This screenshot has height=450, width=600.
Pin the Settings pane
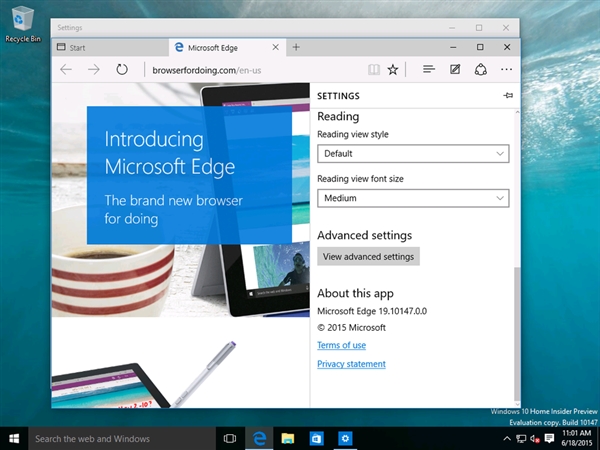click(508, 95)
